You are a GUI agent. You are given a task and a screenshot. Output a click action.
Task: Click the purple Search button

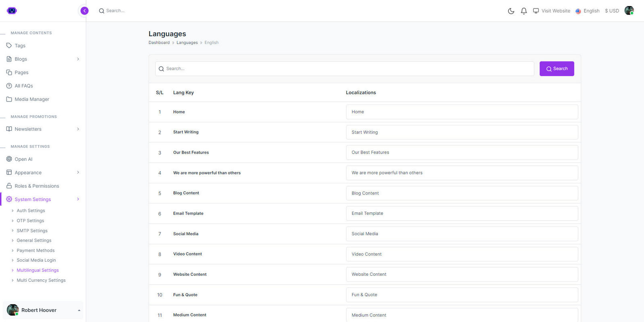tap(557, 69)
